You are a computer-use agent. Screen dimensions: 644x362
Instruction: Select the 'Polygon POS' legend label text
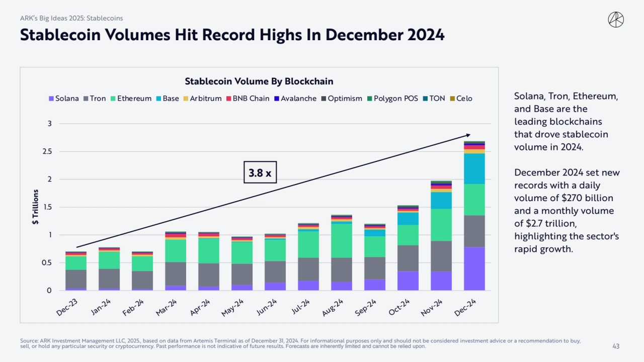click(x=396, y=99)
